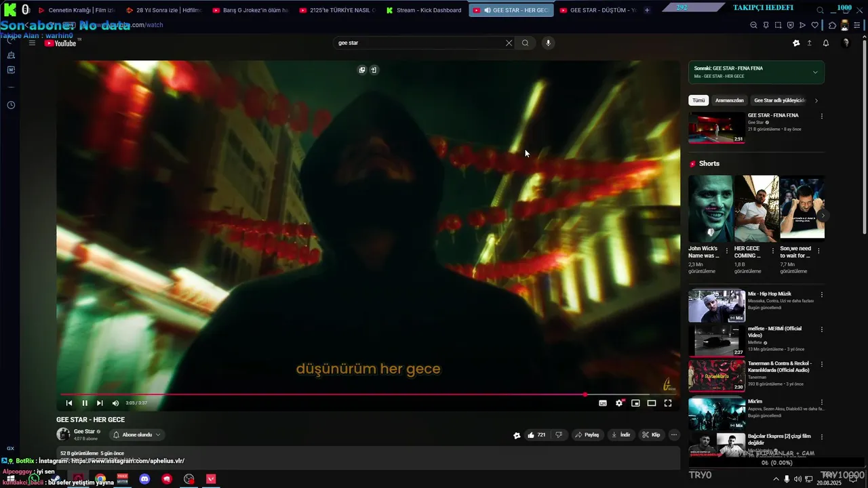Open Discord from the taskbar

pyautogui.click(x=144, y=479)
